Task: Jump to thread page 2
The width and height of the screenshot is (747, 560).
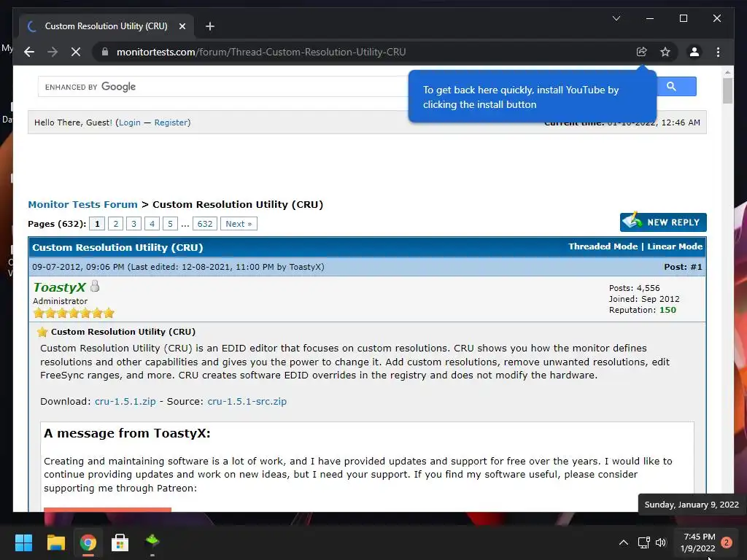Action: tap(115, 224)
